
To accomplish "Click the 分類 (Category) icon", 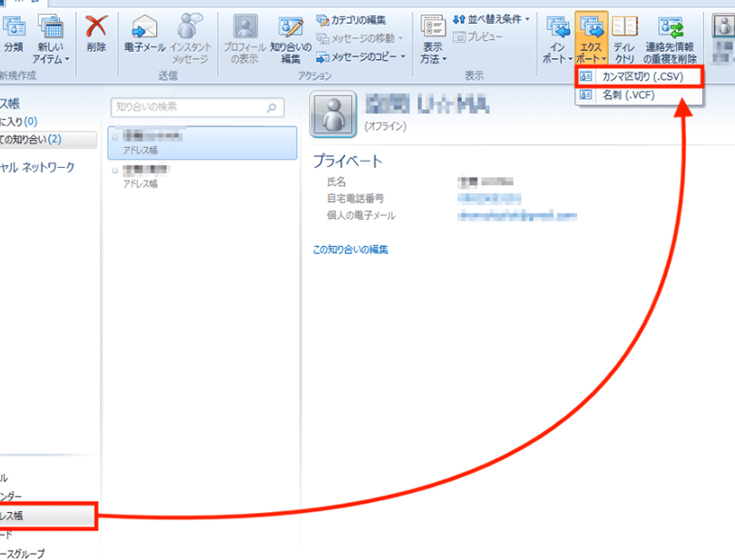I will (13, 27).
